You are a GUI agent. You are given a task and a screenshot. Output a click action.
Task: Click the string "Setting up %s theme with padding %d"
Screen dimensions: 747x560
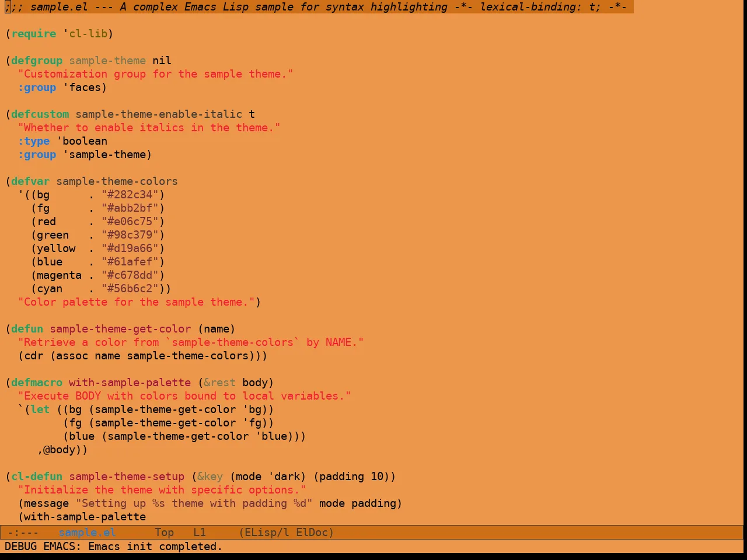pos(194,503)
